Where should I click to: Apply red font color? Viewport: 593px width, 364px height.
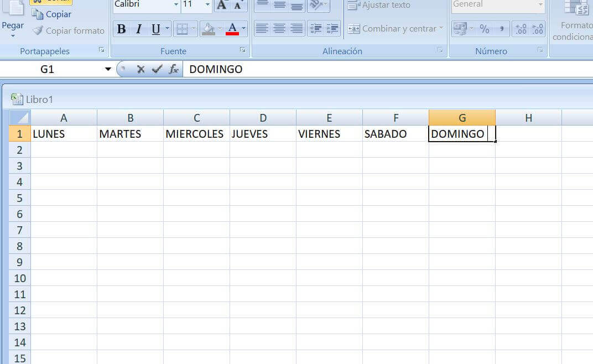pyautogui.click(x=232, y=29)
